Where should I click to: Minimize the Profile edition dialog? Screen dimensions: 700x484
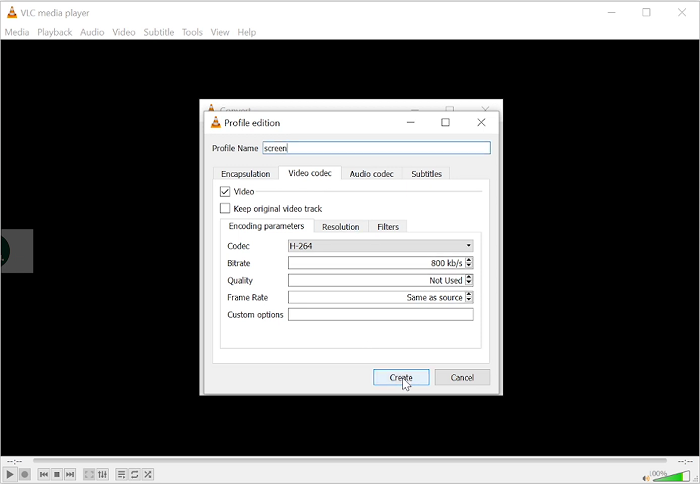coord(410,122)
